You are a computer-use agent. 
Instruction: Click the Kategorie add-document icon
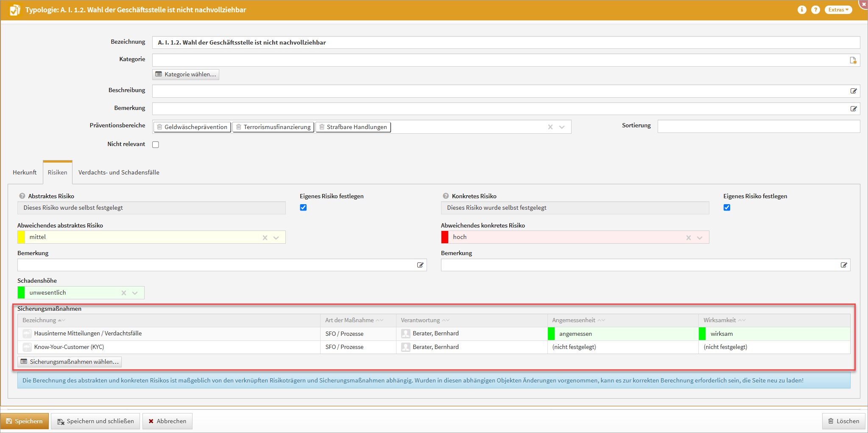853,60
